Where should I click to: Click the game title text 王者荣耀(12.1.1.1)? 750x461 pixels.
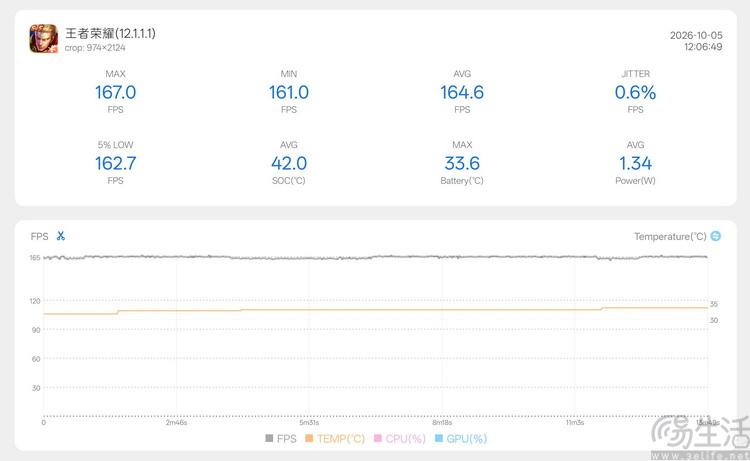pyautogui.click(x=110, y=33)
